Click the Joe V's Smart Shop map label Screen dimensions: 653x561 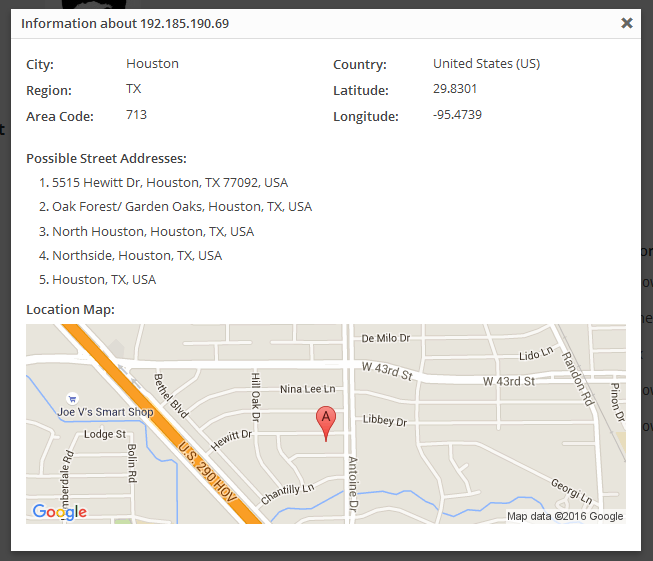pos(106,412)
